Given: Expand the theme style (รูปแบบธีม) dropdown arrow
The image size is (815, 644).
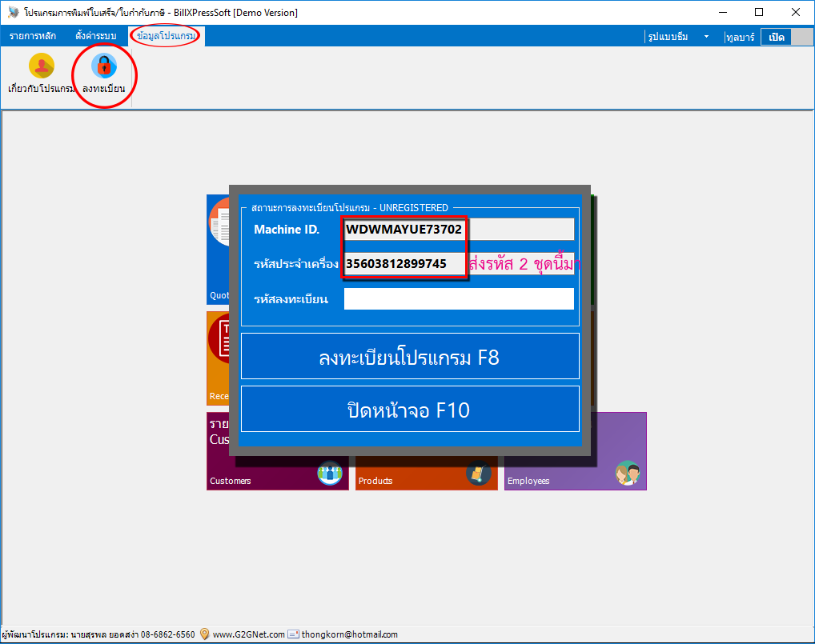Looking at the screenshot, I should [x=706, y=36].
